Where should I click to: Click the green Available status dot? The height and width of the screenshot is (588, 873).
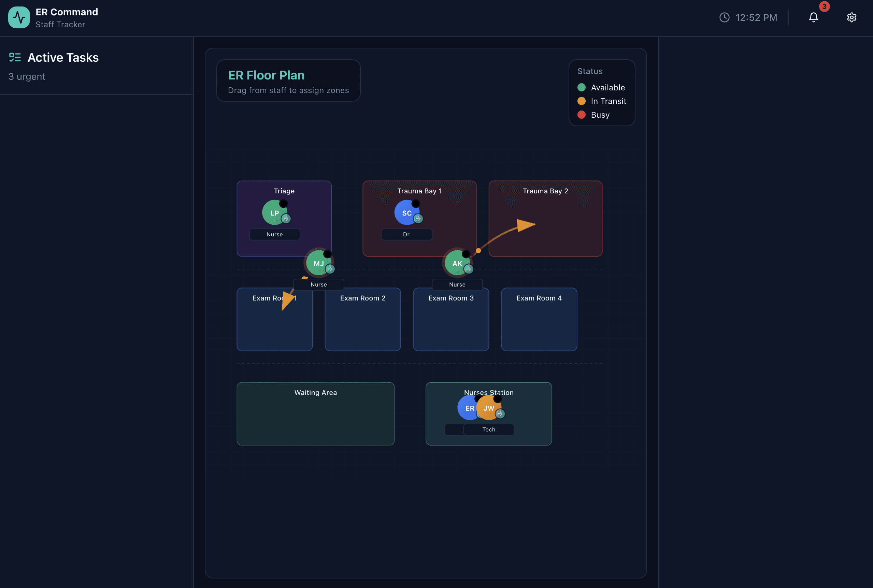click(581, 87)
